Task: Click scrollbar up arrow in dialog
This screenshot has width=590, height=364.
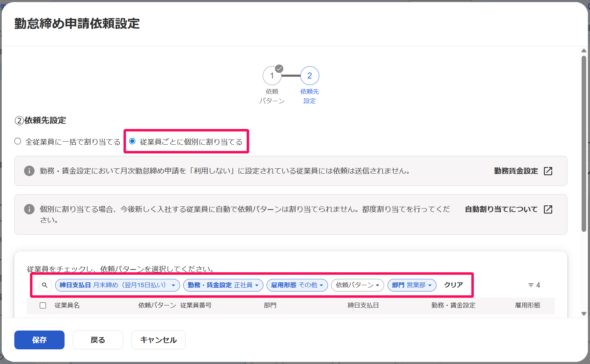Action: click(584, 51)
